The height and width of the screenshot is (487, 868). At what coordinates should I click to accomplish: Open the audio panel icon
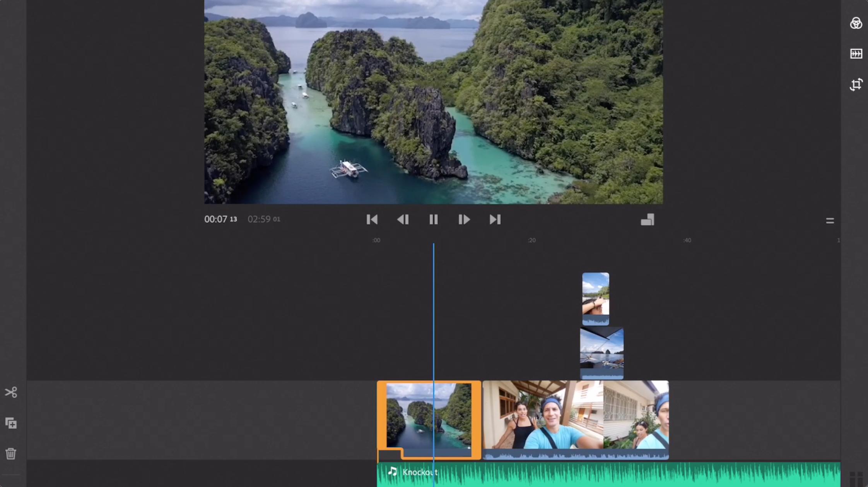856,54
